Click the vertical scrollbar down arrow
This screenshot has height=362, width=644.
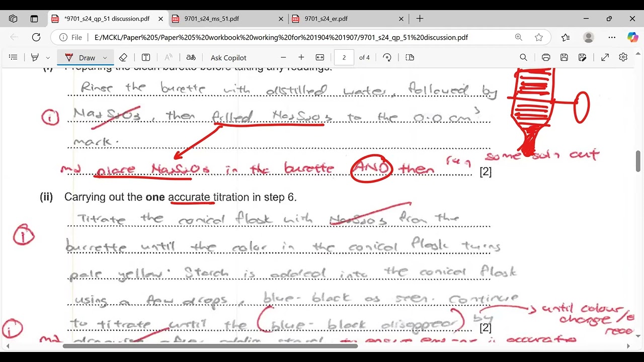(638, 336)
